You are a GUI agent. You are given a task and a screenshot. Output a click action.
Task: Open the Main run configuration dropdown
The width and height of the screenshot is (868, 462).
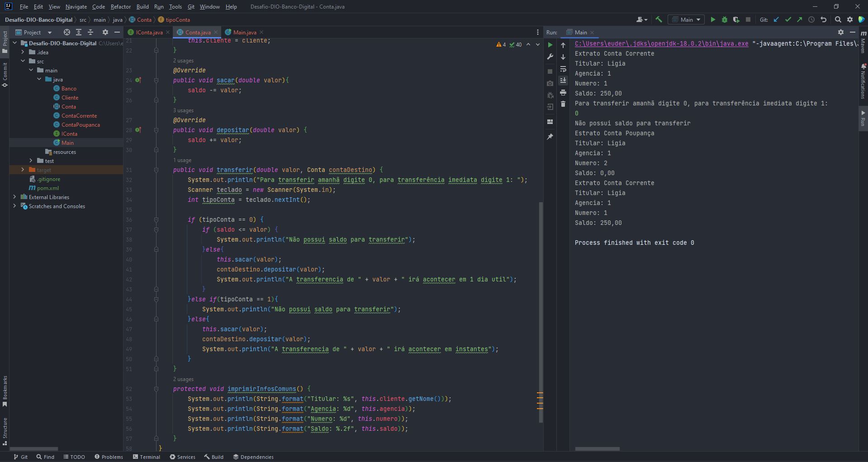coord(698,20)
